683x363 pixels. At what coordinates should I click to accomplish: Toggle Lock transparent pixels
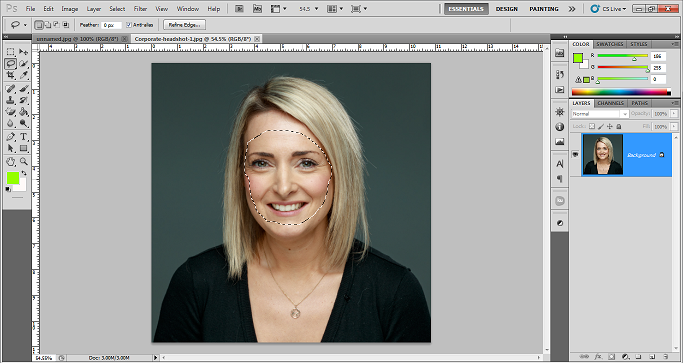pos(592,126)
